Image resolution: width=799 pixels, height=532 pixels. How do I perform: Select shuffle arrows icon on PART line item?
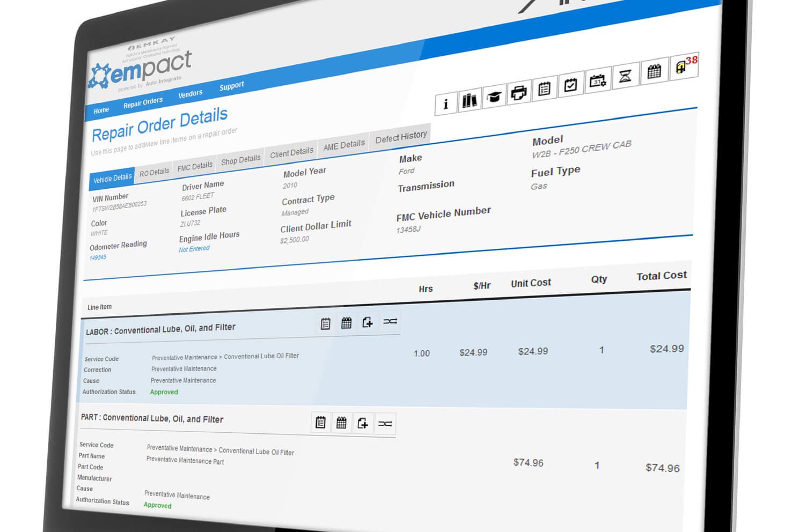[385, 424]
